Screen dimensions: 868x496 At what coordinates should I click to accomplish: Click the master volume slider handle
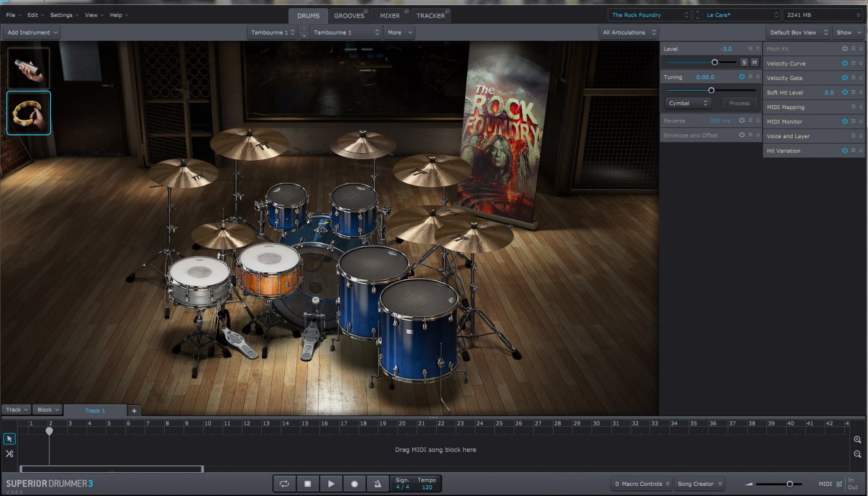click(789, 484)
